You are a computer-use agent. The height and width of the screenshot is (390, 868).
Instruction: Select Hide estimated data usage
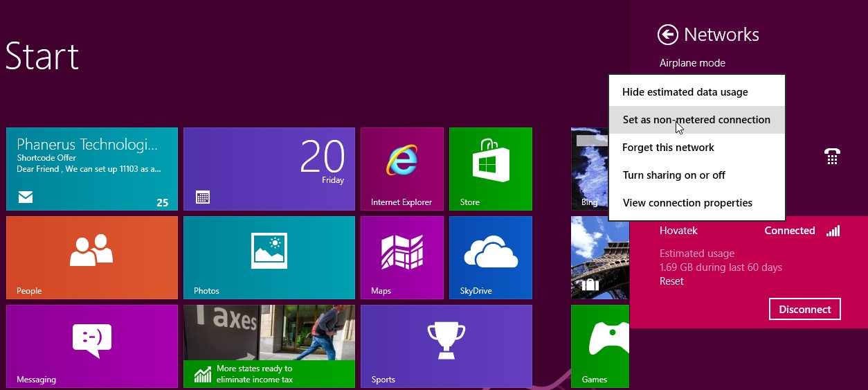click(697, 92)
